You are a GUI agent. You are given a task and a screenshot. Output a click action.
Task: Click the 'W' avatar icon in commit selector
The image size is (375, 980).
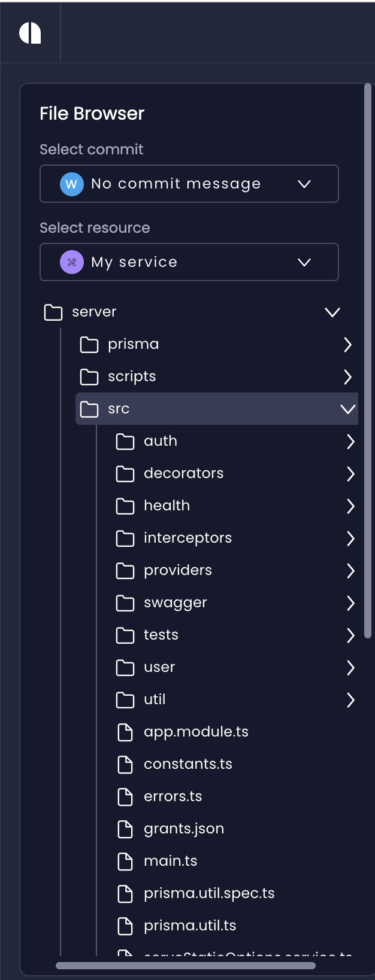(71, 184)
